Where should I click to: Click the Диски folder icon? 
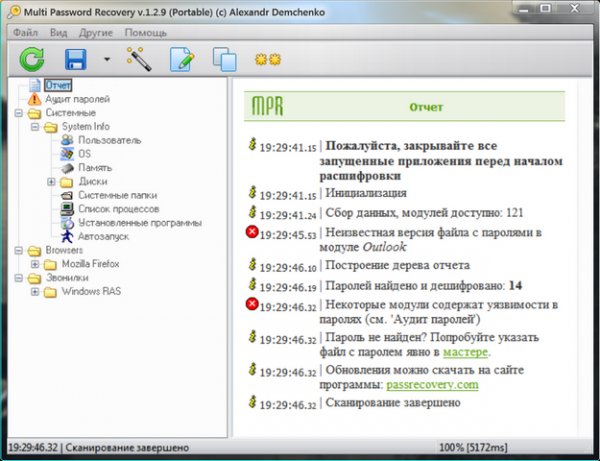(x=67, y=182)
